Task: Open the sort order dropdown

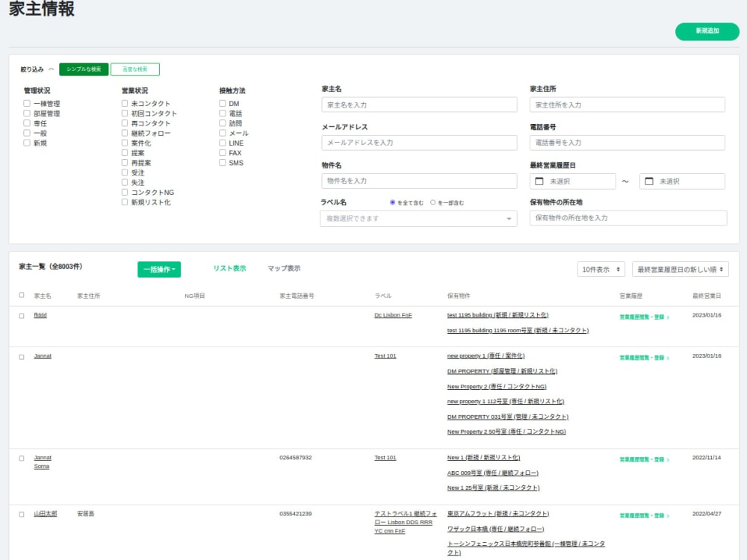Action: coord(681,267)
